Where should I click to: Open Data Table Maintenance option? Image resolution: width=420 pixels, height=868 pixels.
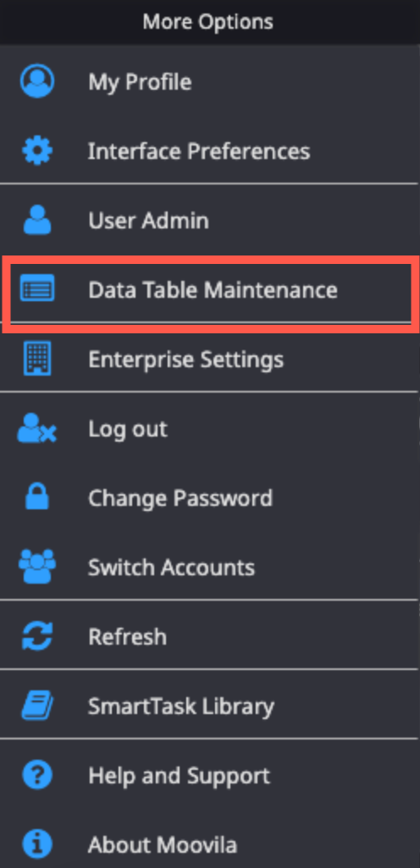click(213, 289)
